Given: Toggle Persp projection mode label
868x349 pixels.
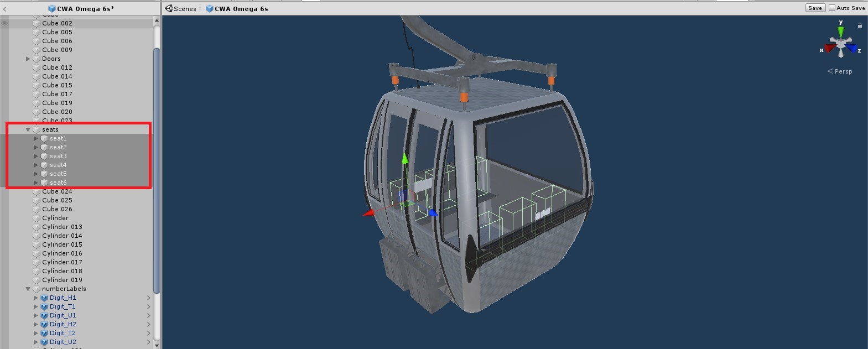Looking at the screenshot, I should click(840, 71).
